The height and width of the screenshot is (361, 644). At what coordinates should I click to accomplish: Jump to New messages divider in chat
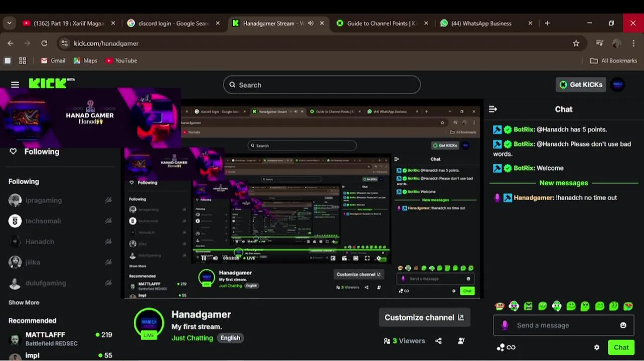click(563, 183)
